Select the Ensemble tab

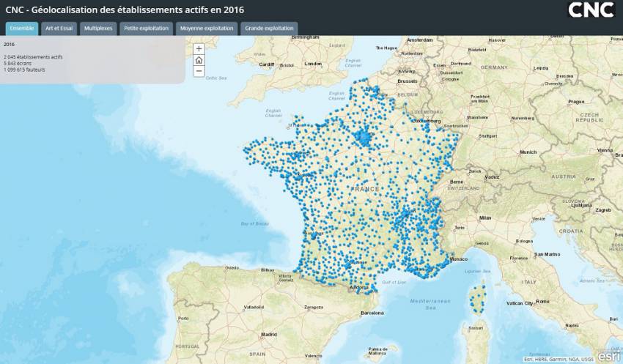coord(21,29)
